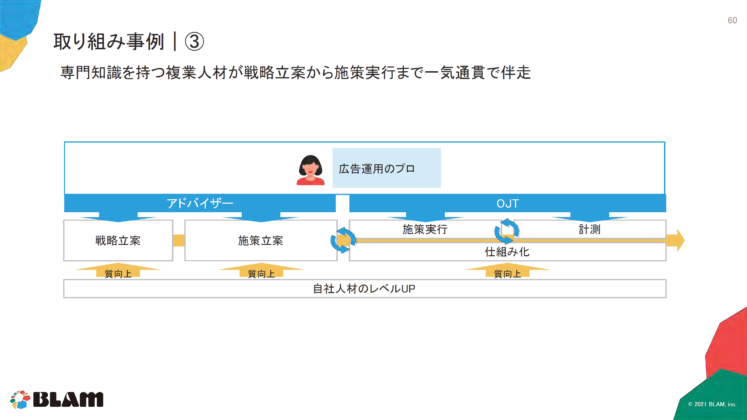This screenshot has height=420, width=747.
Task: Click the 質向上 arrow under 戦略立案
Action: click(x=118, y=270)
